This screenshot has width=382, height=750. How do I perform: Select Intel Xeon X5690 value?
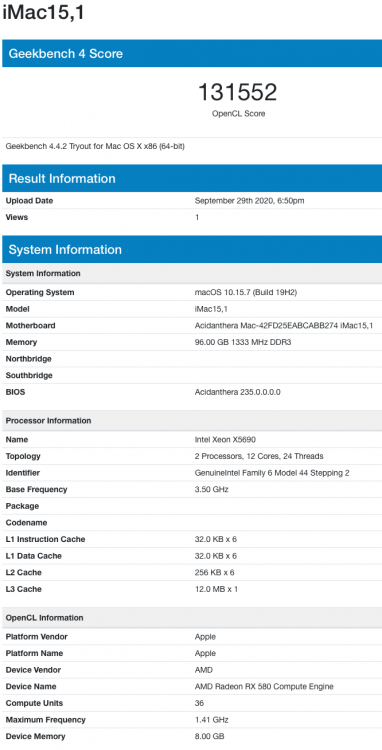(225, 440)
